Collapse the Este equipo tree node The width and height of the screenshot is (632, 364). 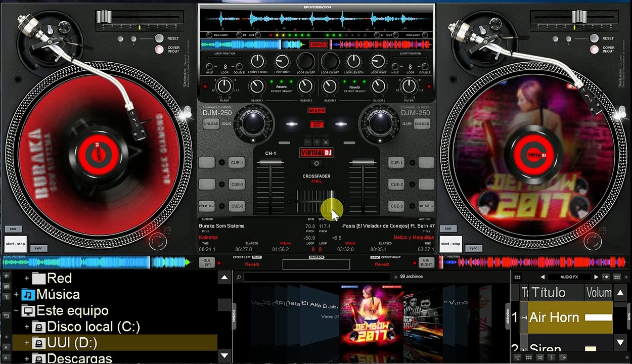click(16, 310)
